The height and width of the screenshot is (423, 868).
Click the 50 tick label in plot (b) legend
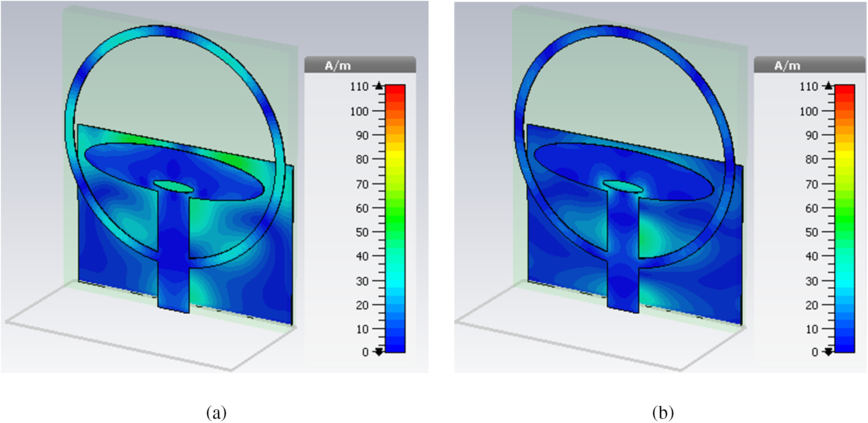tap(812, 232)
